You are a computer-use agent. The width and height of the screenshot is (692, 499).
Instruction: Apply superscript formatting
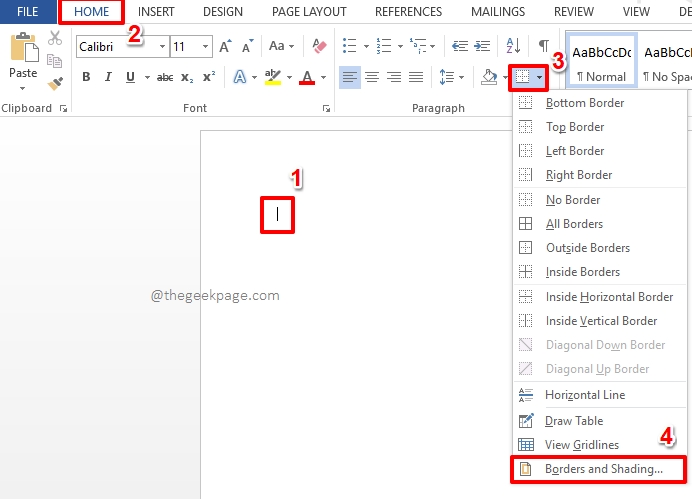pyautogui.click(x=209, y=77)
